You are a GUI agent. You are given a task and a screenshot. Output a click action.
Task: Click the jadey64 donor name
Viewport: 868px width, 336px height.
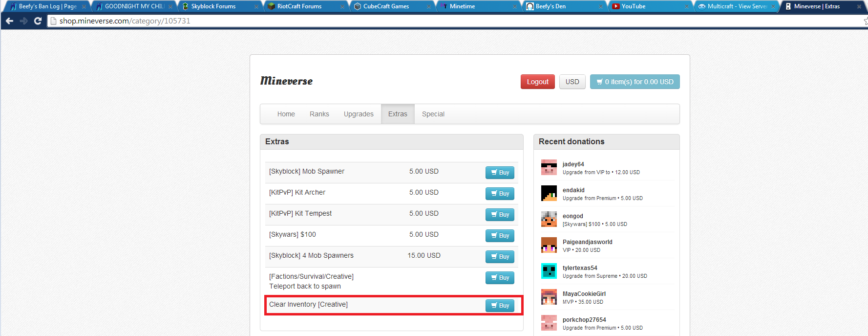click(573, 164)
